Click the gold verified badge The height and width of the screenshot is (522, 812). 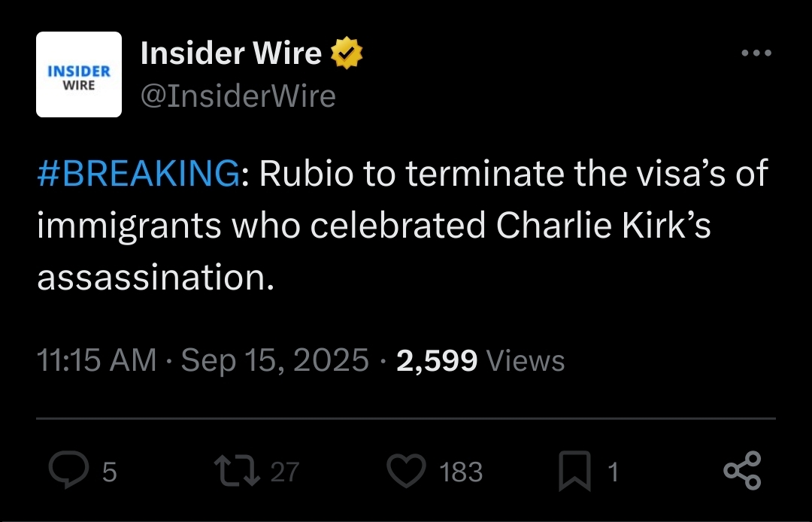click(347, 53)
